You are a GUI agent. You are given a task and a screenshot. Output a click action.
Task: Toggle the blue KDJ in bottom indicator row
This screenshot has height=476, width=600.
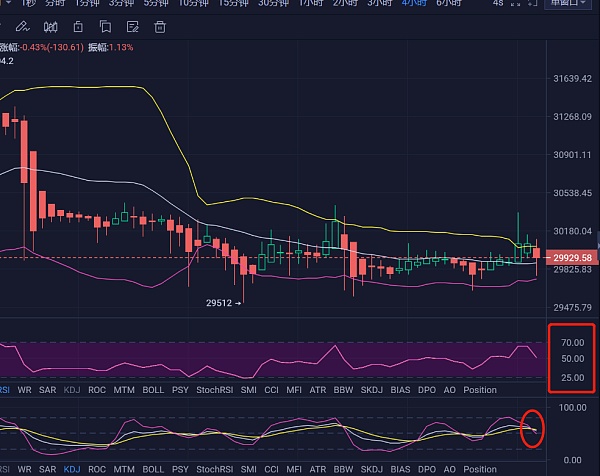pos(72,469)
